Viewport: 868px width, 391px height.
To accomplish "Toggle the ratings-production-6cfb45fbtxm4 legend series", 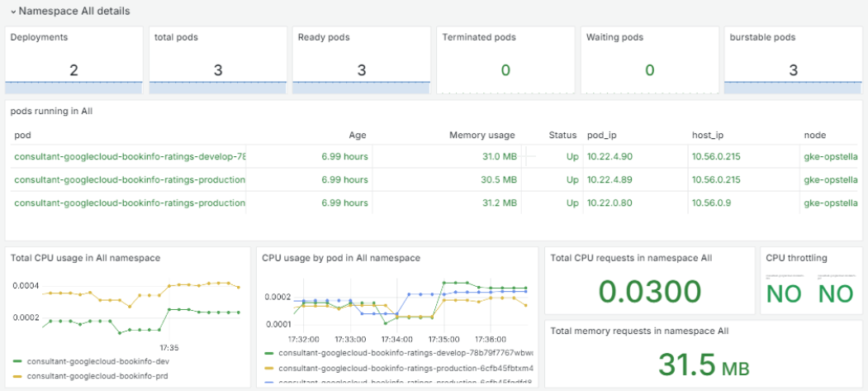I will pos(406,367).
